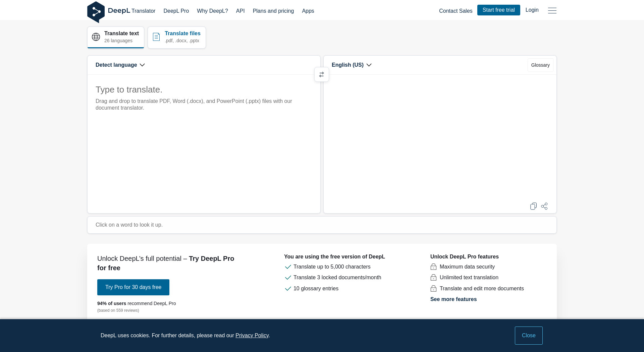Click lock icon beside Maximum data security
Screen dimensions: 644x352
point(433,267)
